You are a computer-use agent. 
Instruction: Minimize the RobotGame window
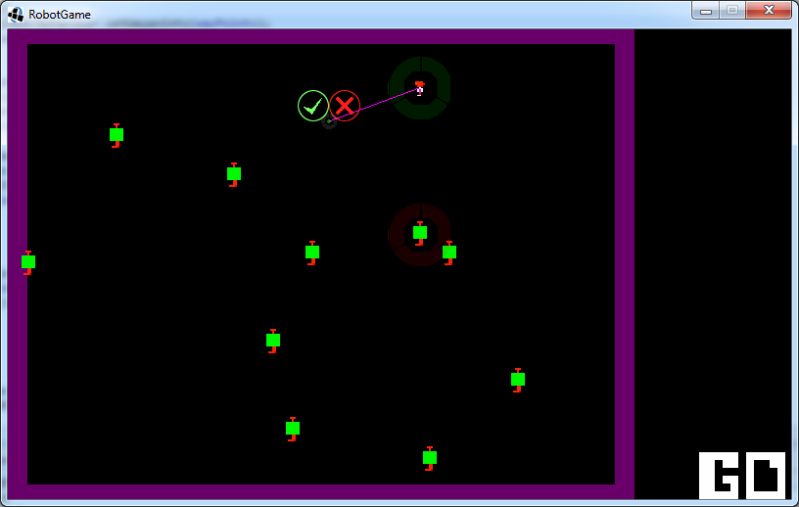coord(706,10)
